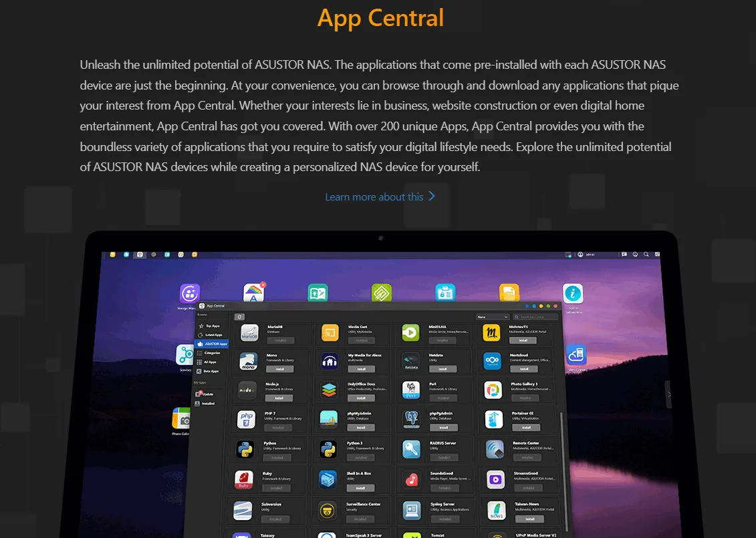Click the Node.js app icon
The height and width of the screenshot is (538, 756).
[247, 390]
